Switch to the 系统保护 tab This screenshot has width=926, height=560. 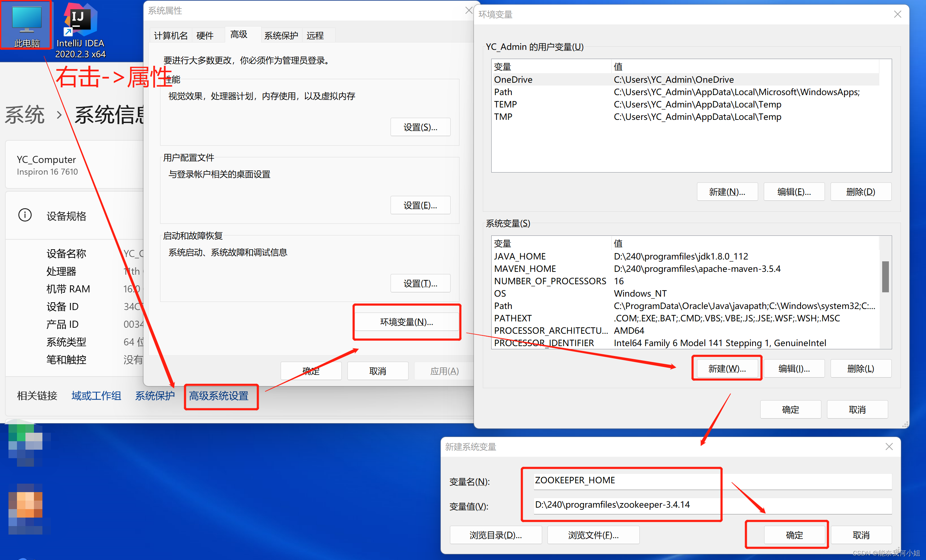pyautogui.click(x=281, y=35)
